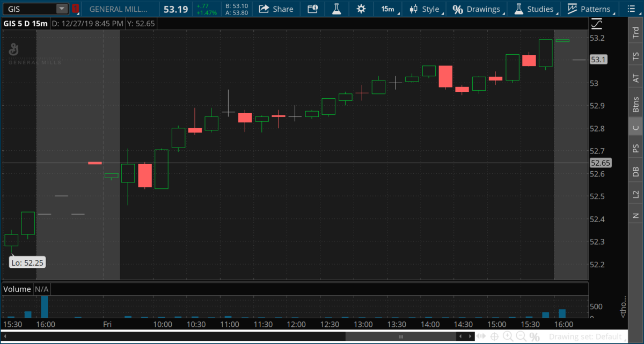Click the calendar info icon in the toolbar
The height and width of the screenshot is (344, 644).
312,9
